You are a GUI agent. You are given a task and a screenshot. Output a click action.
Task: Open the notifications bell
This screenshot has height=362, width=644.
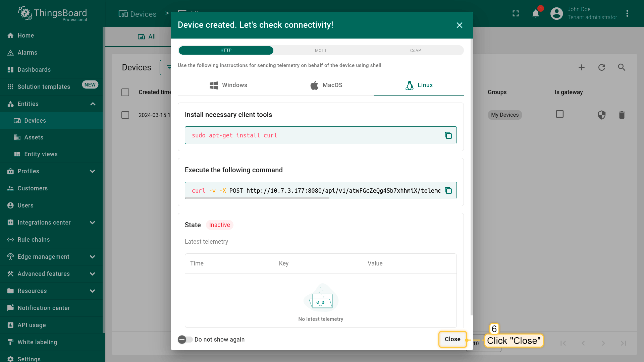click(536, 14)
